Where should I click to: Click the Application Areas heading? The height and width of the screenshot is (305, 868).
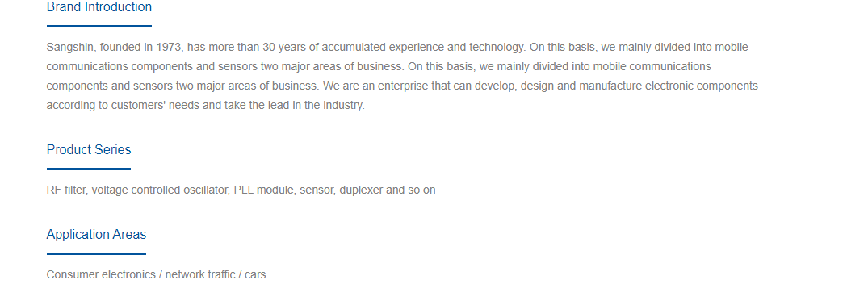pyautogui.click(x=96, y=235)
